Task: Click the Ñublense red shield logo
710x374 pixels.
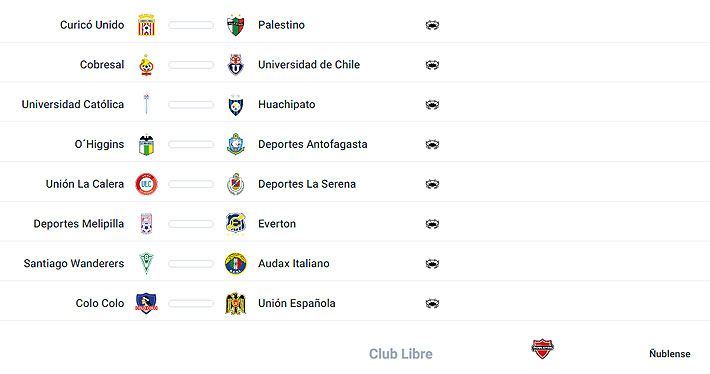Action: pos(542,349)
